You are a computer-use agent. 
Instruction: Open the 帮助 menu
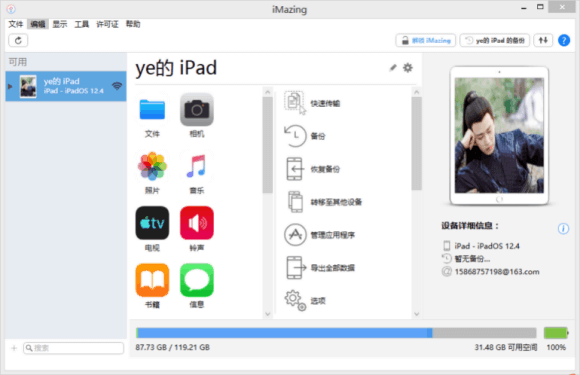133,24
